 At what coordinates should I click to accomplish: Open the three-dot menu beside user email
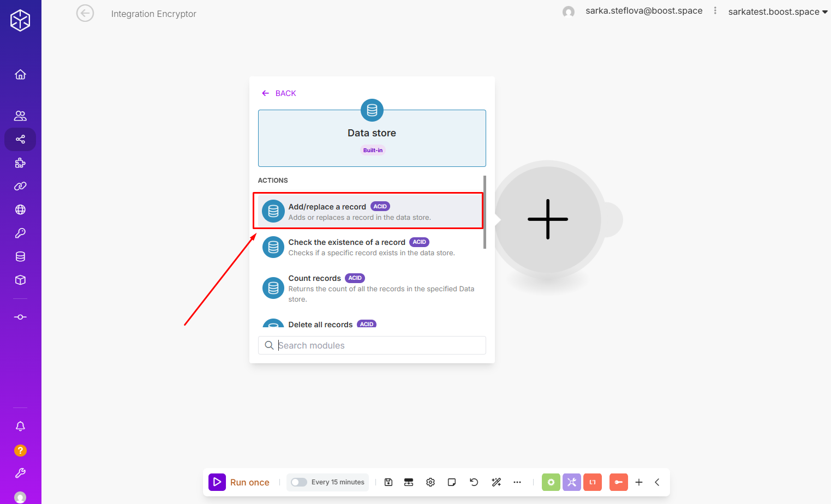[x=715, y=11]
